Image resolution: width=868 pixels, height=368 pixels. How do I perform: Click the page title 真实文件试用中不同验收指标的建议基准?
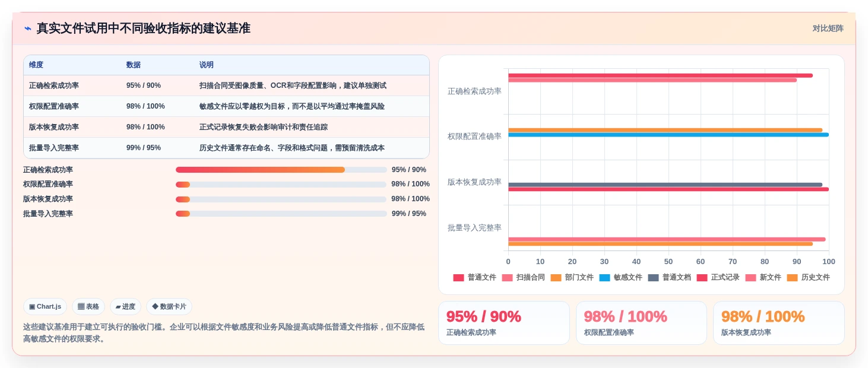[143, 28]
